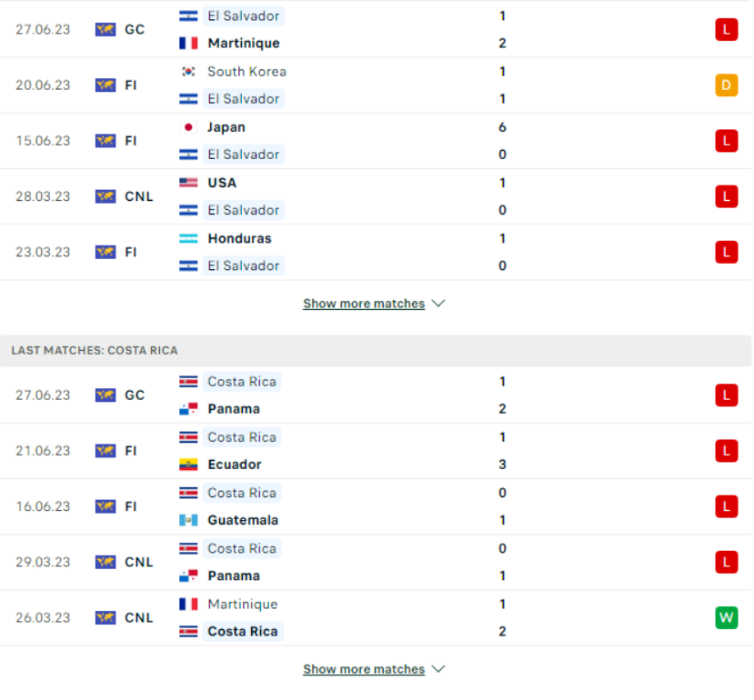Click the Japan flag icon
The image size is (754, 700).
click(x=188, y=127)
